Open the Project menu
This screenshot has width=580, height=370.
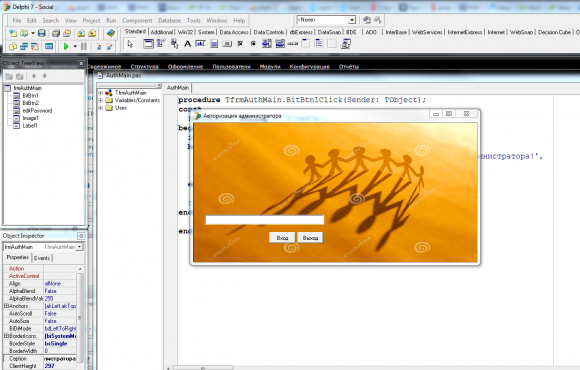[91, 21]
